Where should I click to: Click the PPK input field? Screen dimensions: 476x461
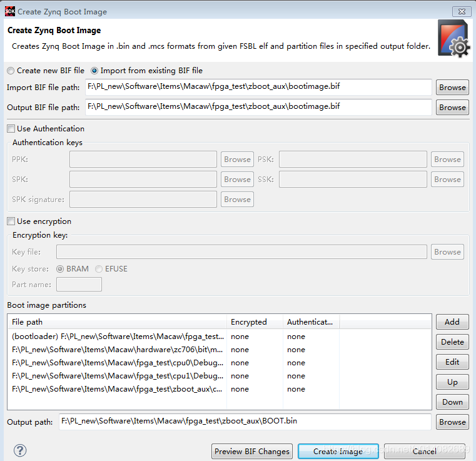tap(143, 160)
